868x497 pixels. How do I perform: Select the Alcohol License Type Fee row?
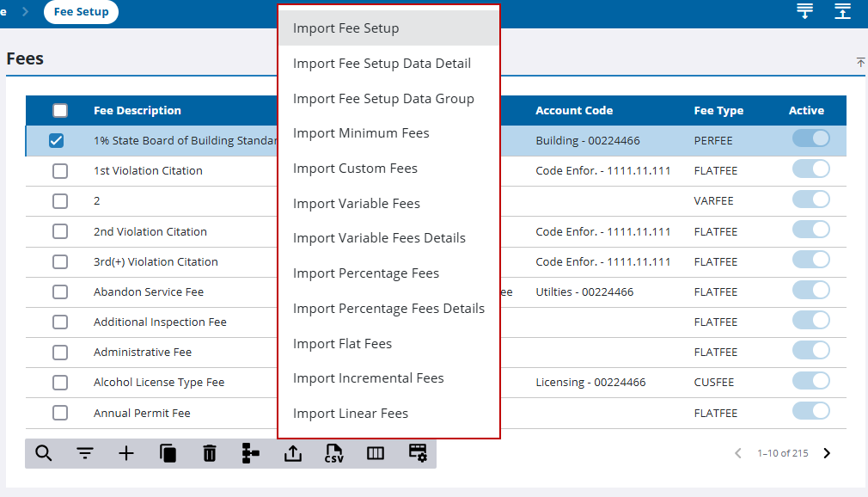(x=159, y=383)
